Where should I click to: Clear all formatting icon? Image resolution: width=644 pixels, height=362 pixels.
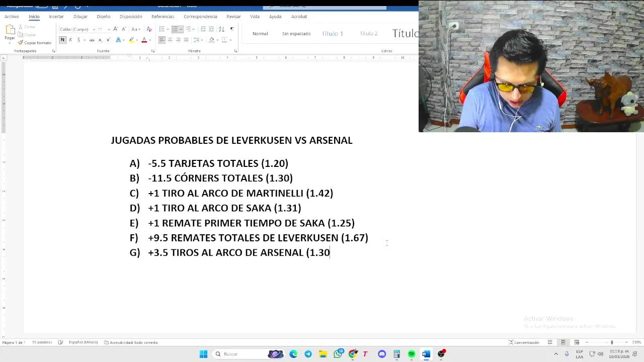coord(149,29)
